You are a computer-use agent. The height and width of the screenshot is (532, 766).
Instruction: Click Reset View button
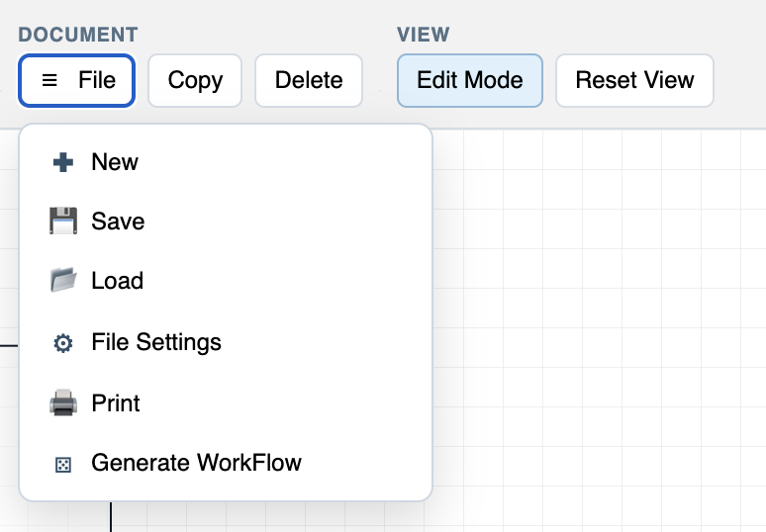point(634,80)
